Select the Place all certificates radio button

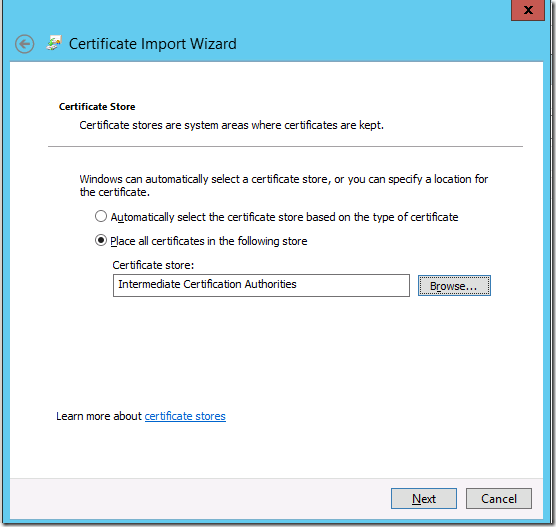[101, 240]
